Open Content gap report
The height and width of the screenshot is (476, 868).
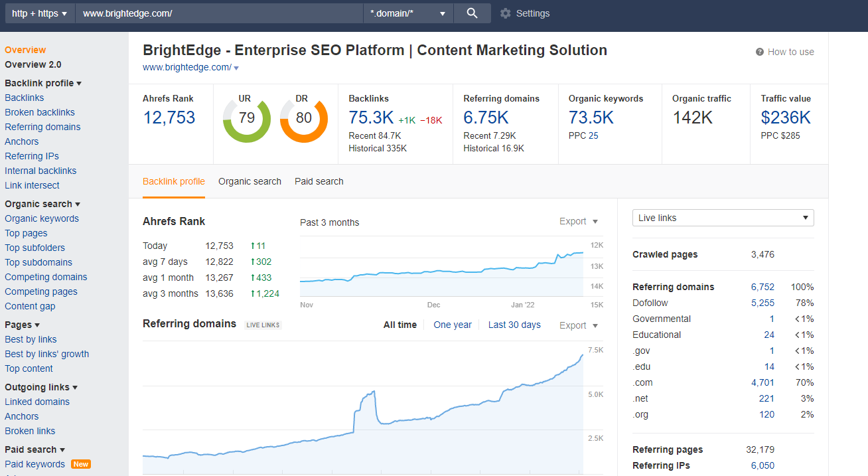pos(30,306)
